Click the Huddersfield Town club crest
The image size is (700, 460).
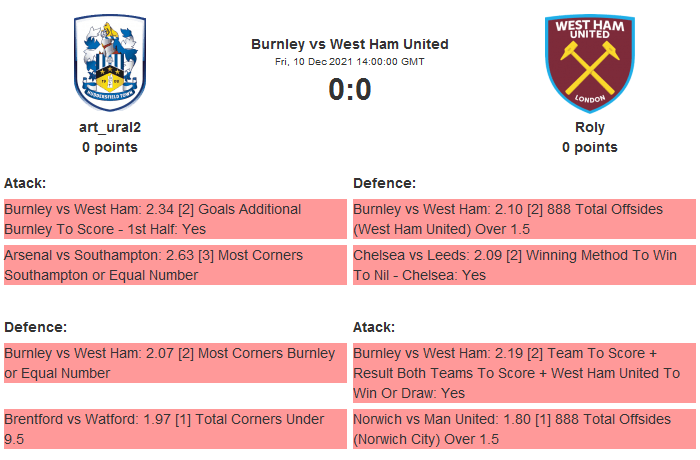[x=110, y=62]
